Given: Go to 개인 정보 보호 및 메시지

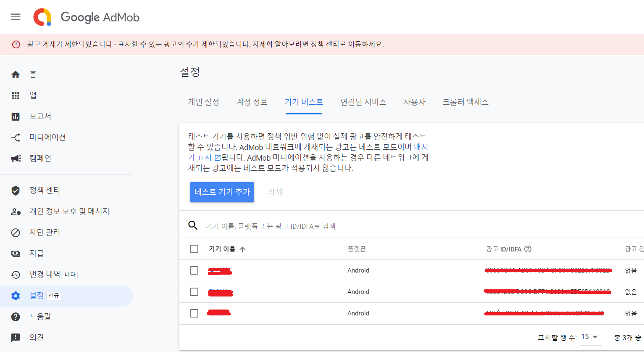Looking at the screenshot, I should [x=69, y=212].
